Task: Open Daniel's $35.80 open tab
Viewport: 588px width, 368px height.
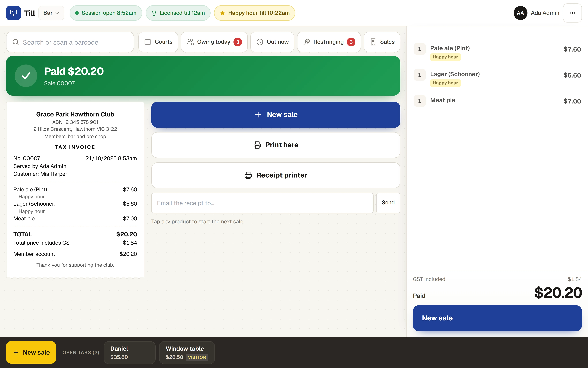Action: (130, 353)
